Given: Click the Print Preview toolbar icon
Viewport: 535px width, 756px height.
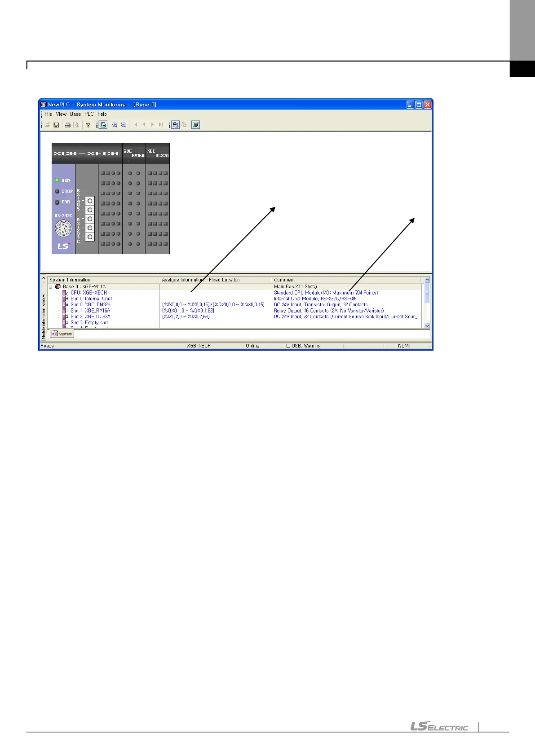Looking at the screenshot, I should (x=76, y=125).
